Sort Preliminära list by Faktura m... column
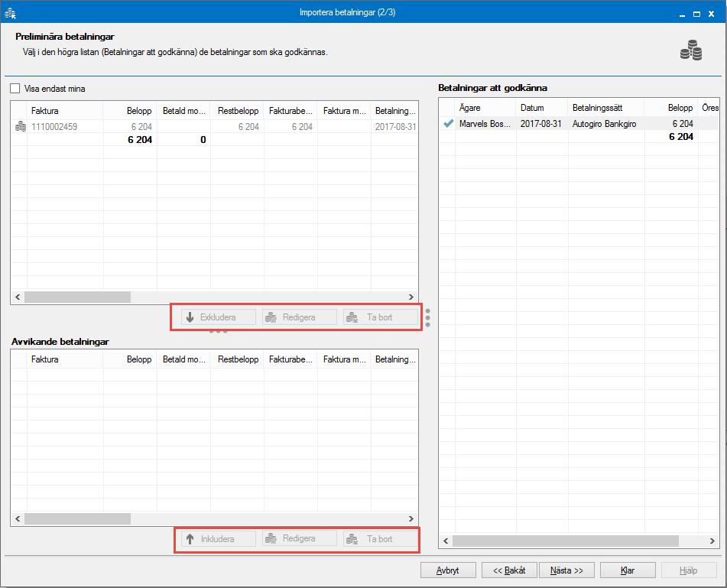Viewport: 727px width, 588px height. pos(345,111)
